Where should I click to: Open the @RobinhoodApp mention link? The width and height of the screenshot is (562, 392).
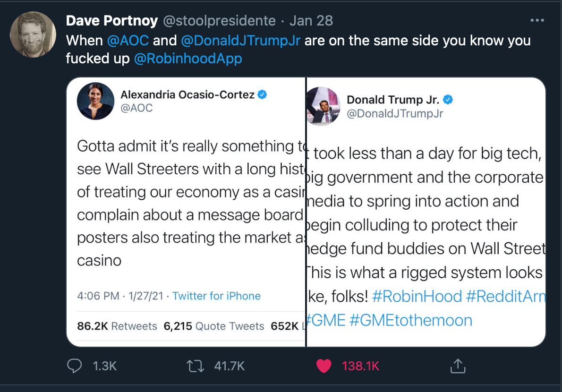[x=188, y=59]
